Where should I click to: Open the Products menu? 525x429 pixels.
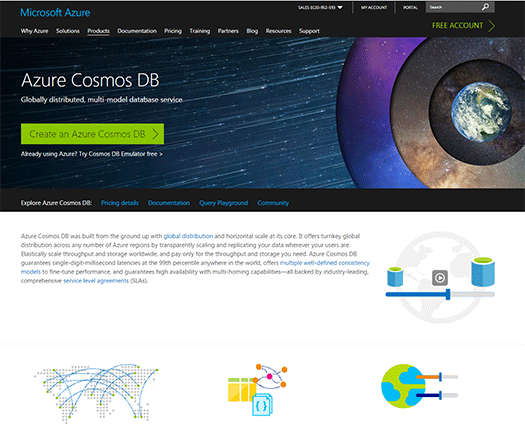(98, 31)
